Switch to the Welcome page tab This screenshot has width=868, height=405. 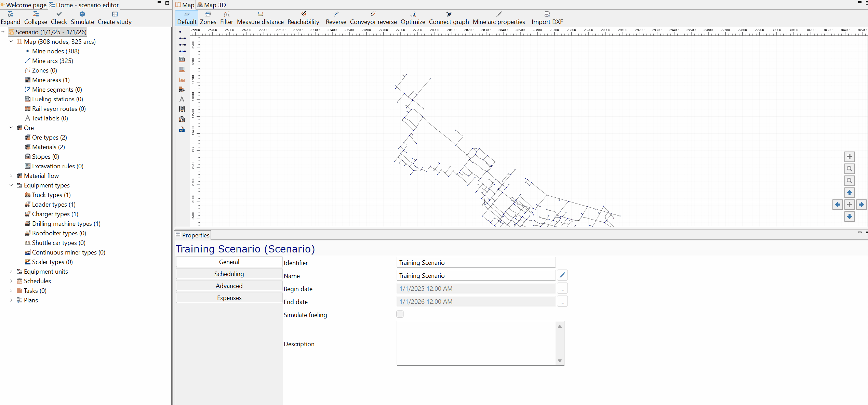click(x=24, y=5)
